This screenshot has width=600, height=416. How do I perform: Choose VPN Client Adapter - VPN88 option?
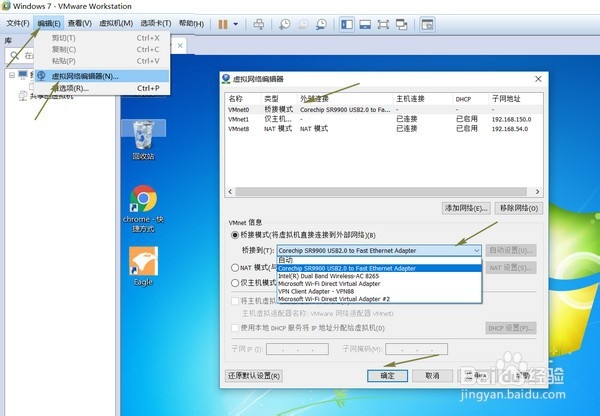[379, 291]
